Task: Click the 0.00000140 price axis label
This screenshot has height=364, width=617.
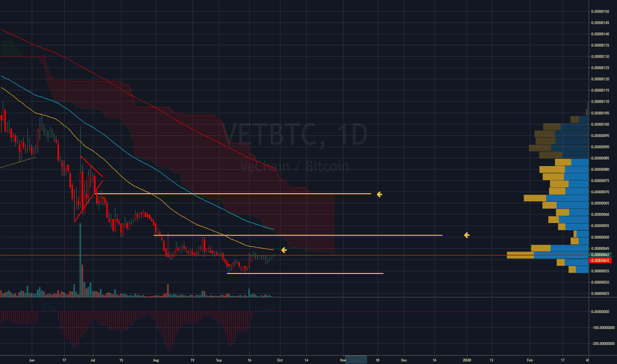Action: 600,34
